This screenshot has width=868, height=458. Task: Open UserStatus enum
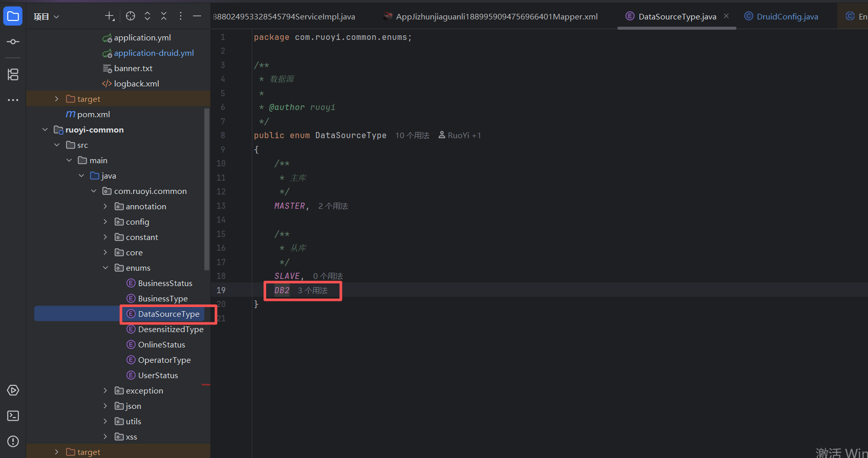coord(152,376)
